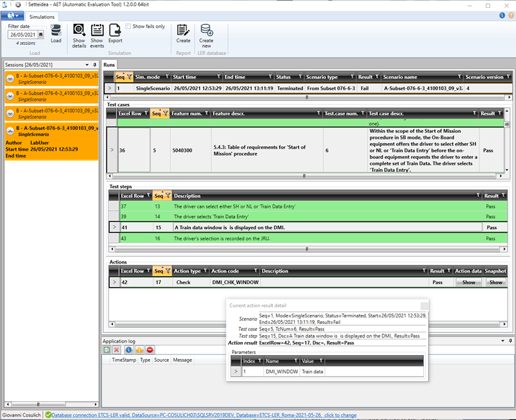Viewport: 516px width, 420px height.
Task: Click the Export simulation icon
Action: 115,31
